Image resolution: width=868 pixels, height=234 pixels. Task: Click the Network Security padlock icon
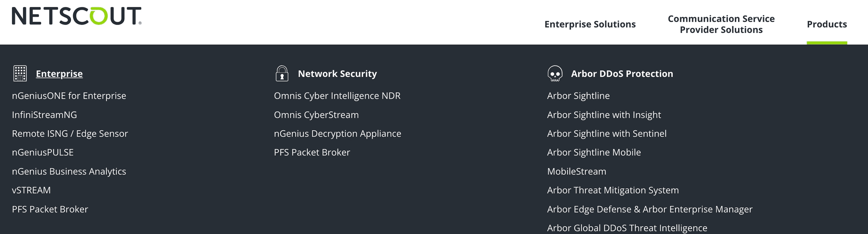point(282,73)
